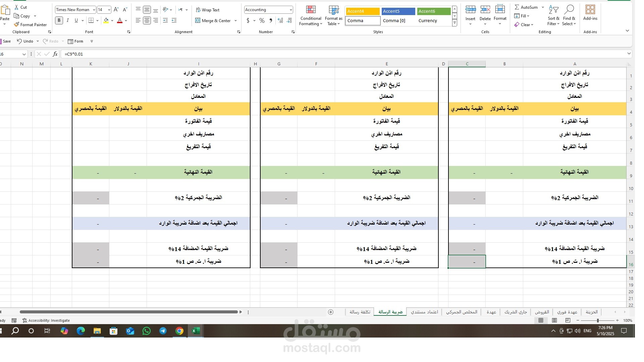This screenshot has width=644, height=362.
Task: Click the Decrease Decimal icon
Action: pos(289,20)
